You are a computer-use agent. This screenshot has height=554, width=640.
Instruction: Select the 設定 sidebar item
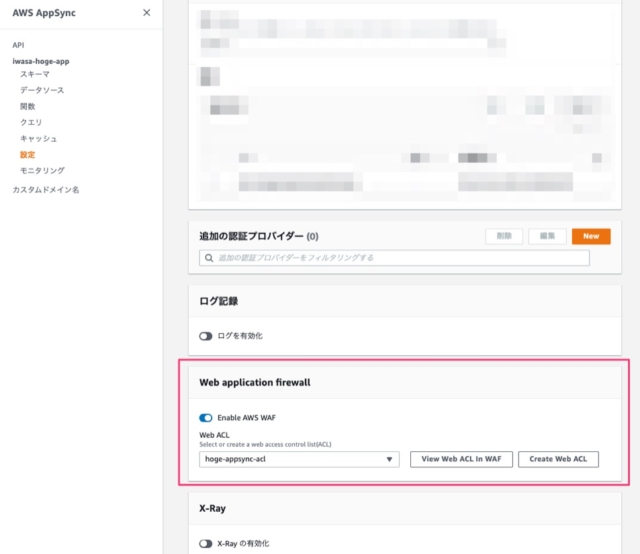pos(28,155)
